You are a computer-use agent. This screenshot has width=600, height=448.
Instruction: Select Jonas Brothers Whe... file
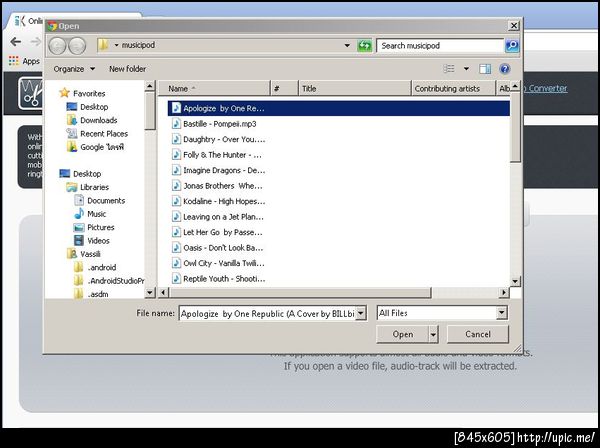click(218, 186)
